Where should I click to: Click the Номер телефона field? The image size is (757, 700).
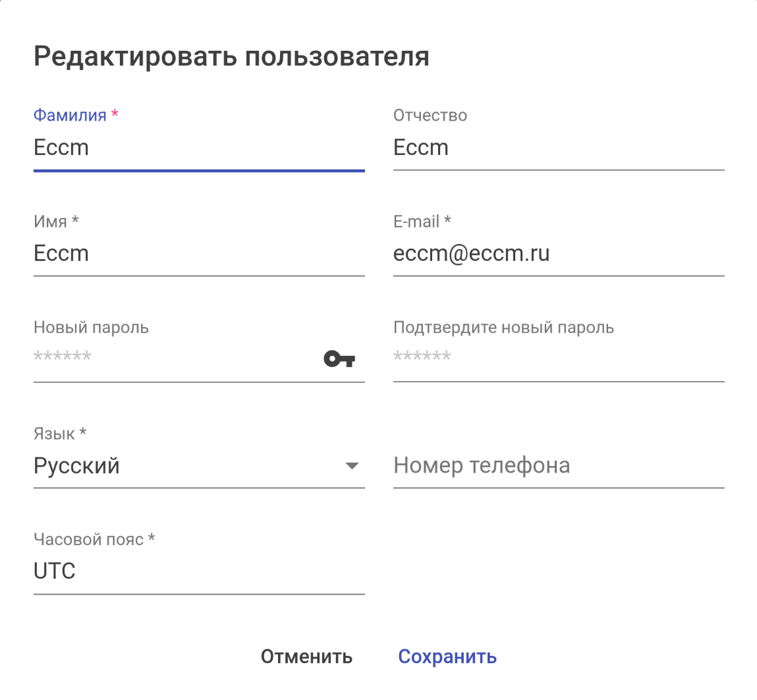[x=557, y=465]
